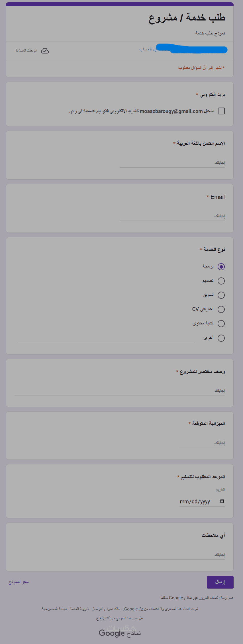The height and width of the screenshot is (644, 243).
Task: Focus the short project description answer field
Action: point(120,391)
